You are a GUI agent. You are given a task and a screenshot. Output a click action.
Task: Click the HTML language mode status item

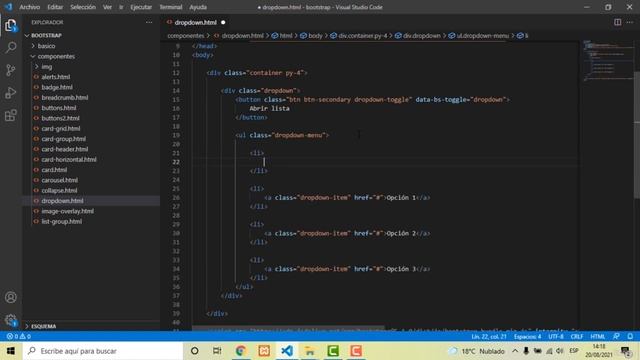pos(597,336)
